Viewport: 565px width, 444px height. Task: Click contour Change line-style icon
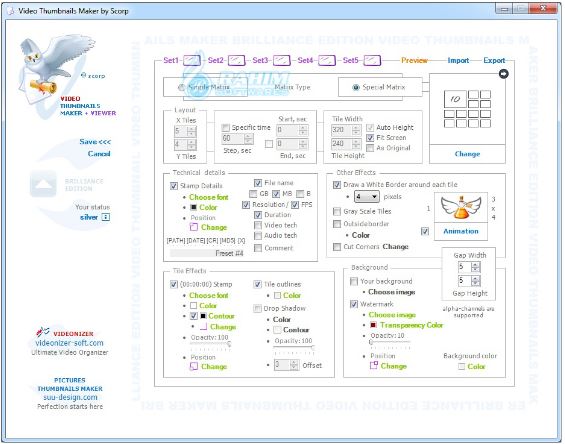coord(204,327)
